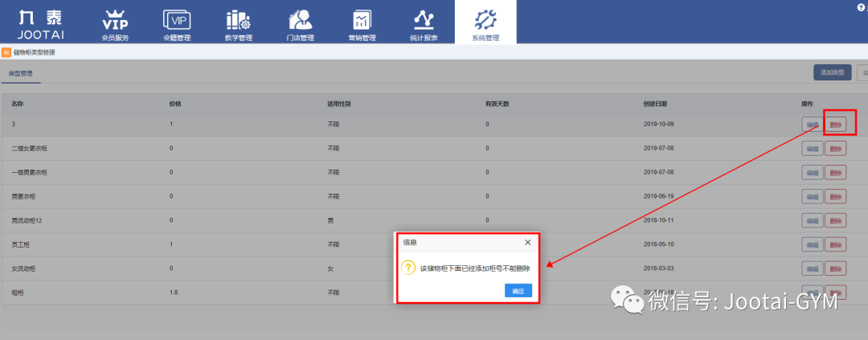
Task: Click the orange 储物柜类型管理 breadcrumb icon
Action: click(6, 52)
